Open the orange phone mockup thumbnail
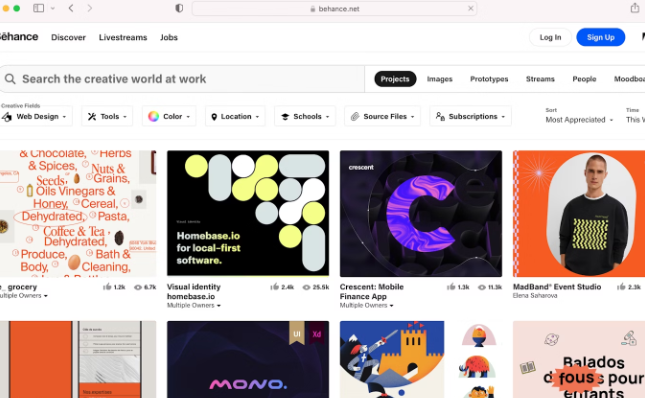645x398 pixels. 78,359
